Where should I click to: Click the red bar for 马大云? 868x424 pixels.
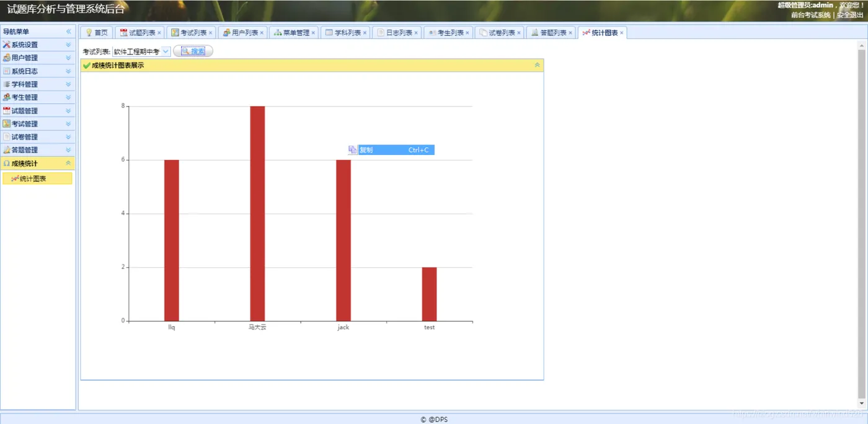(x=257, y=214)
